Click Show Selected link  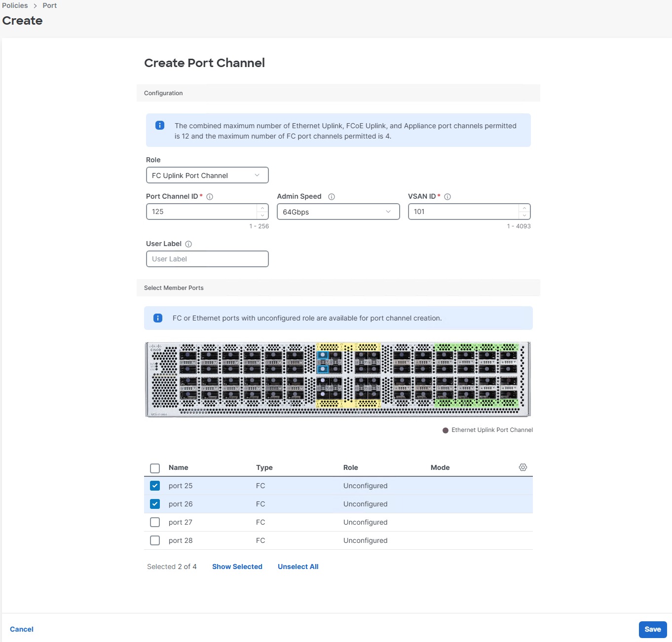237,567
